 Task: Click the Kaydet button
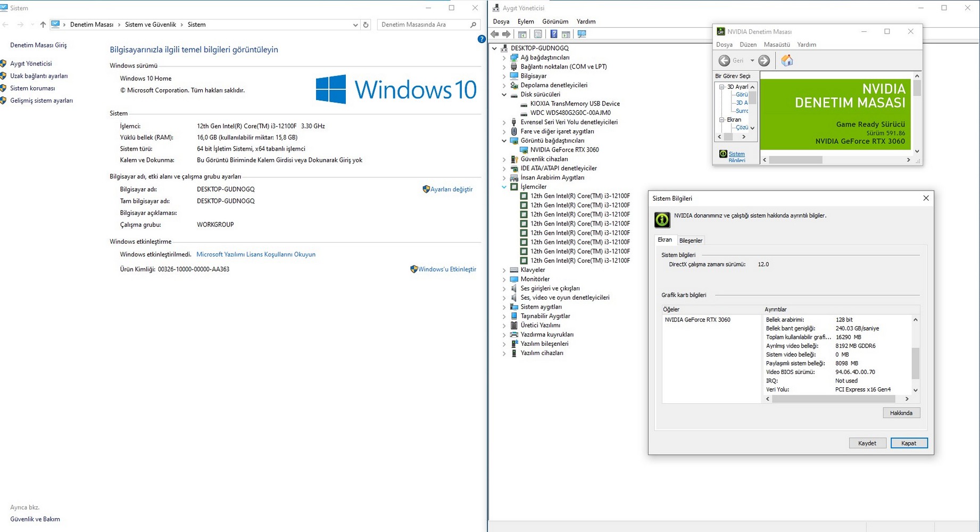867,443
